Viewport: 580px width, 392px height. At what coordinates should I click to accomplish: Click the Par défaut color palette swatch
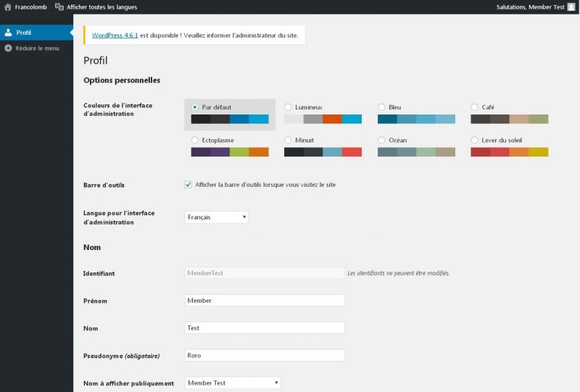[x=230, y=119]
